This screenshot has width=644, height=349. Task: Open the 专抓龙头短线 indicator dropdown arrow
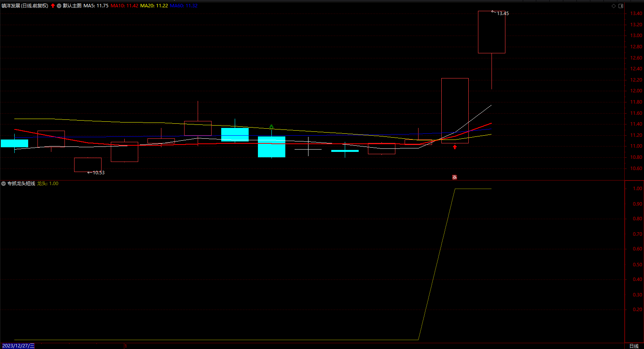click(3, 184)
